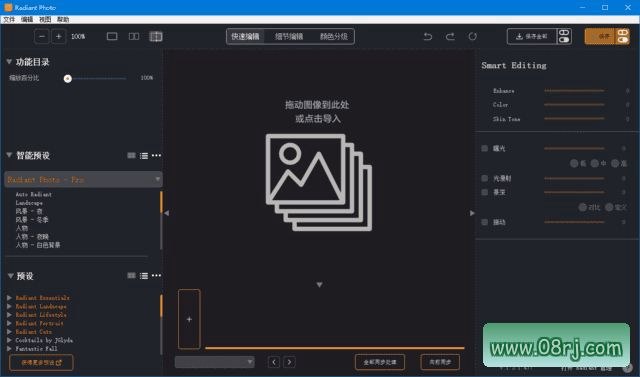This screenshot has height=377, width=640.
Task: Enable the 曝光 checkbox
Action: (x=484, y=149)
